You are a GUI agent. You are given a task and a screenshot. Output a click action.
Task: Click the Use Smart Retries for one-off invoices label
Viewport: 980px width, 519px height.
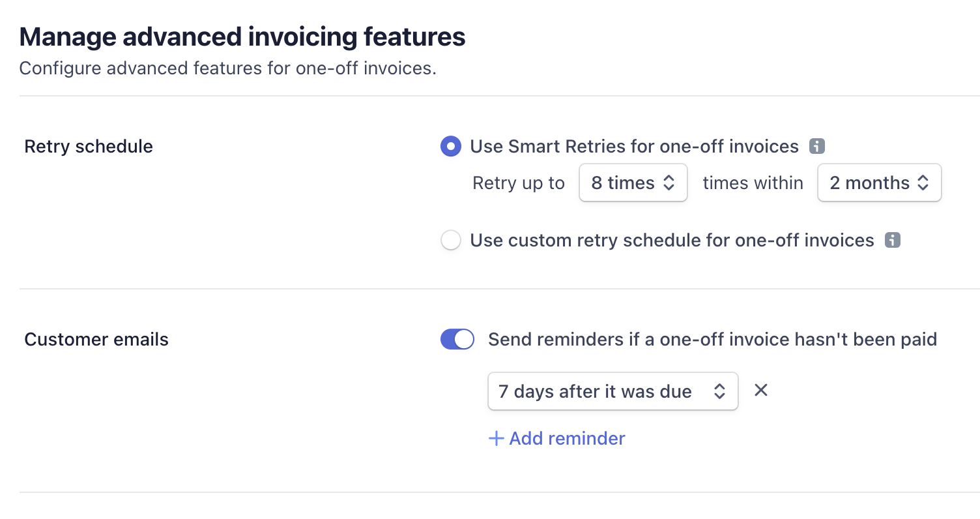point(635,147)
